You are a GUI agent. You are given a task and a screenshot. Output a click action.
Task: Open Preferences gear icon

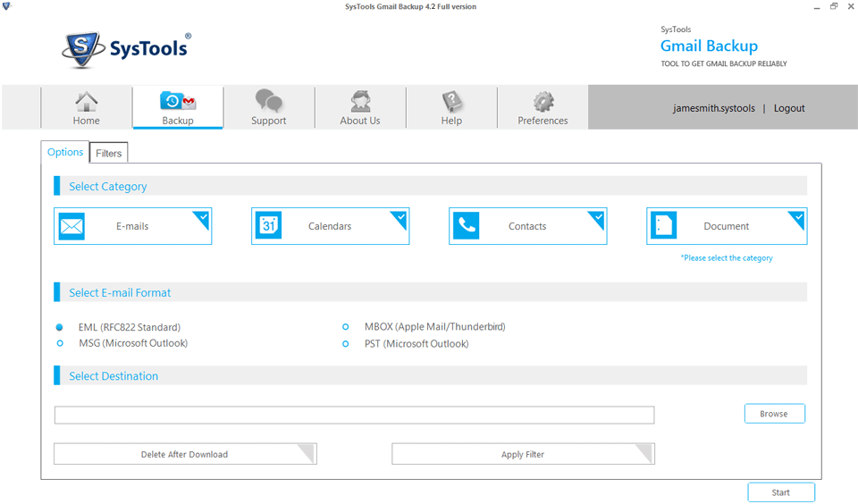point(543,102)
